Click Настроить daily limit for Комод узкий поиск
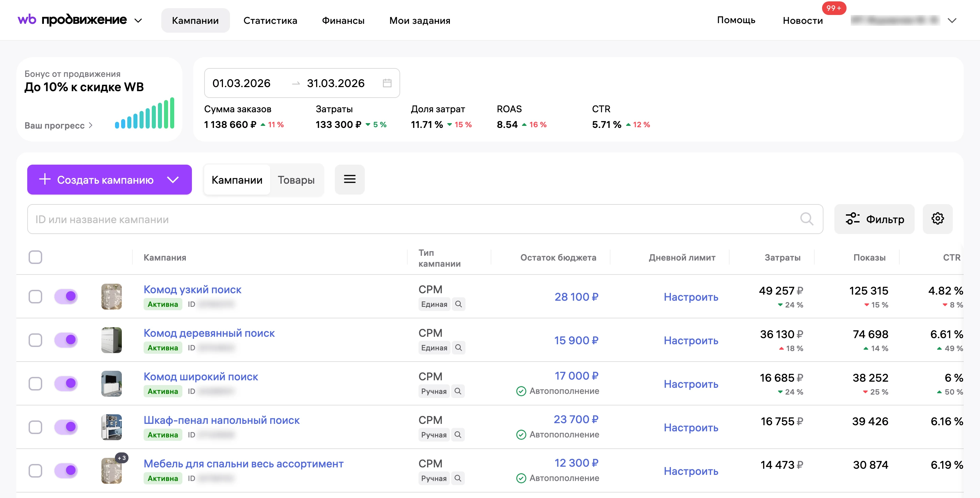This screenshot has height=498, width=980. [x=691, y=297]
